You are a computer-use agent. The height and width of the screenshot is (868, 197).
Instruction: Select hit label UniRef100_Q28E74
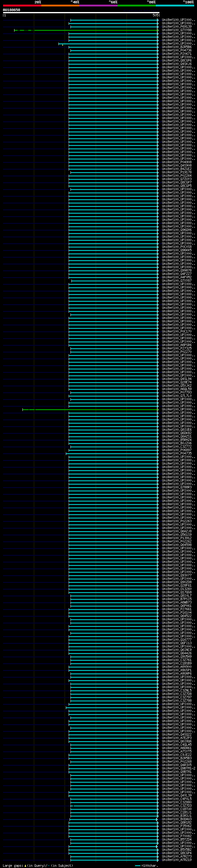click(177, 382)
